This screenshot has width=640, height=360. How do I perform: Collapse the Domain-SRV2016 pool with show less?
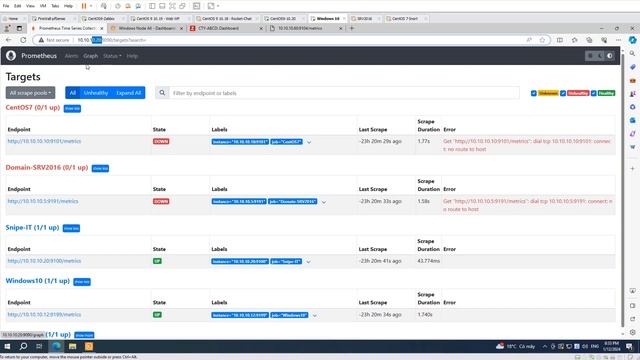[x=100, y=168]
